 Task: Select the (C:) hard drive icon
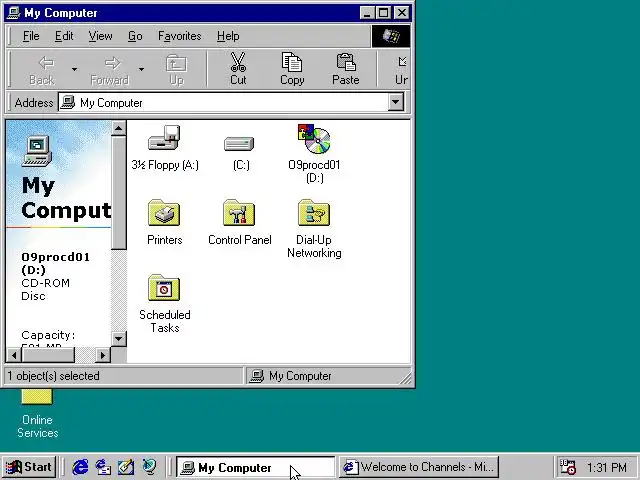coord(239,144)
